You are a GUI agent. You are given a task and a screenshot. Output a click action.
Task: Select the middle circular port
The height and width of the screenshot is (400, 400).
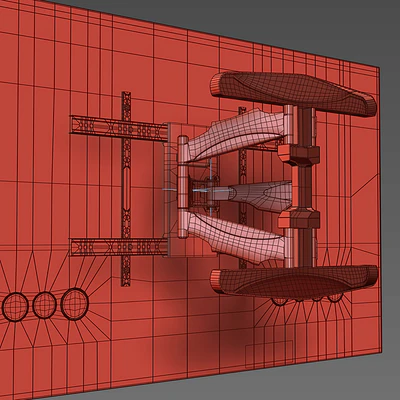(44, 305)
